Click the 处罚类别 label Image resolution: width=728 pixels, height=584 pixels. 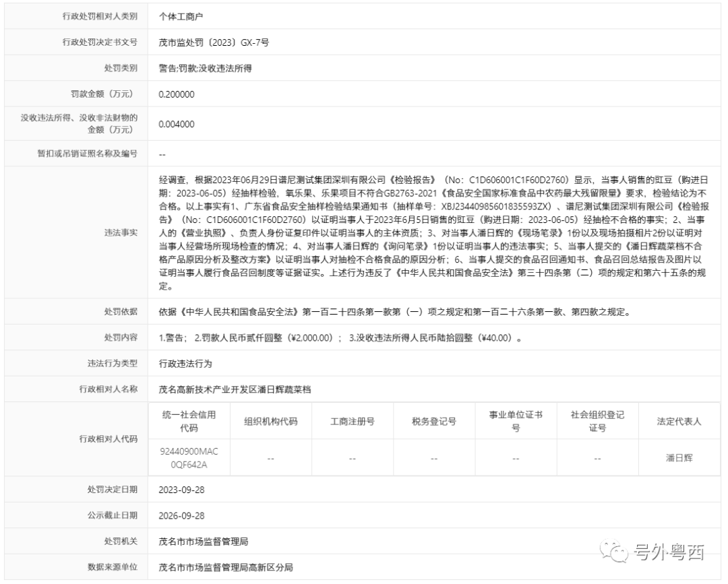click(x=121, y=68)
